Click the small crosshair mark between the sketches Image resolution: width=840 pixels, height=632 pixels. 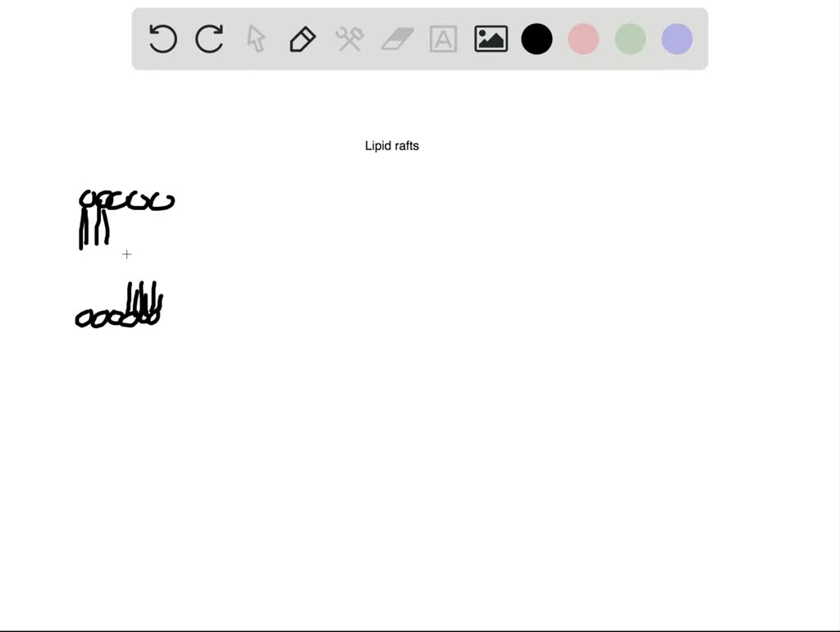point(126,254)
